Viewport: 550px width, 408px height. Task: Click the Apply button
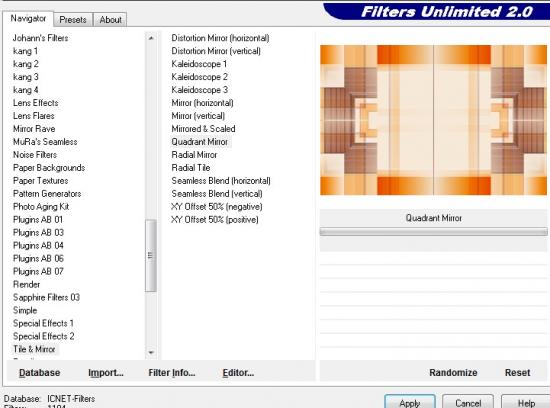(x=410, y=402)
